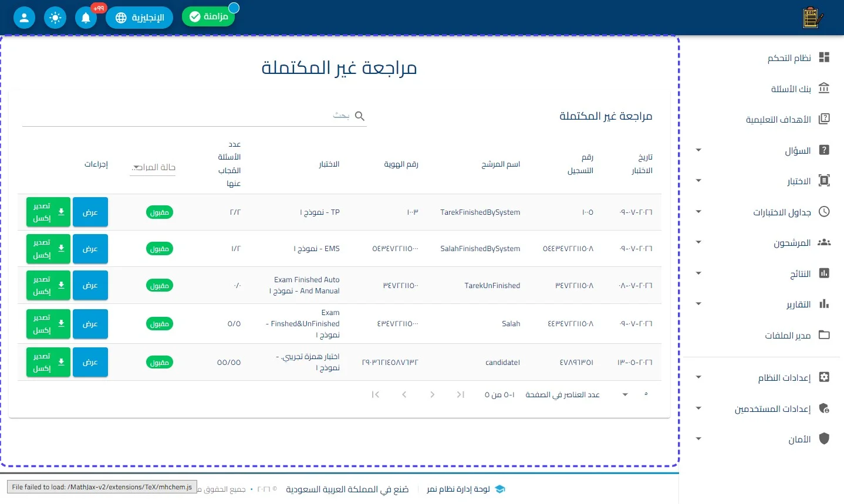Expand the النتائج submenu arrow

click(x=698, y=273)
